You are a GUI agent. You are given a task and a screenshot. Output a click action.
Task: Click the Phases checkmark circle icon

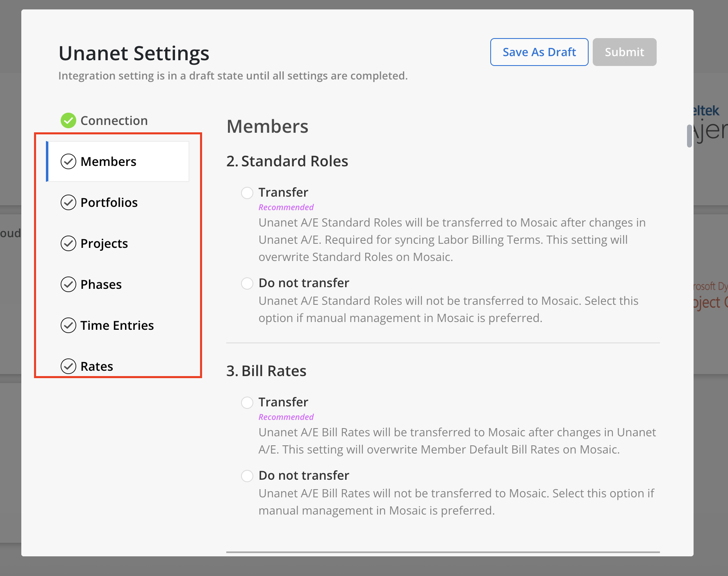(x=68, y=284)
